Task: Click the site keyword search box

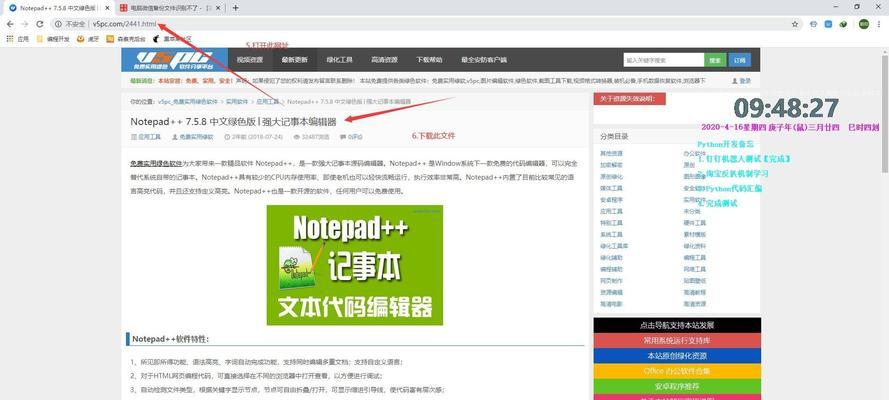Action: pyautogui.click(x=663, y=59)
